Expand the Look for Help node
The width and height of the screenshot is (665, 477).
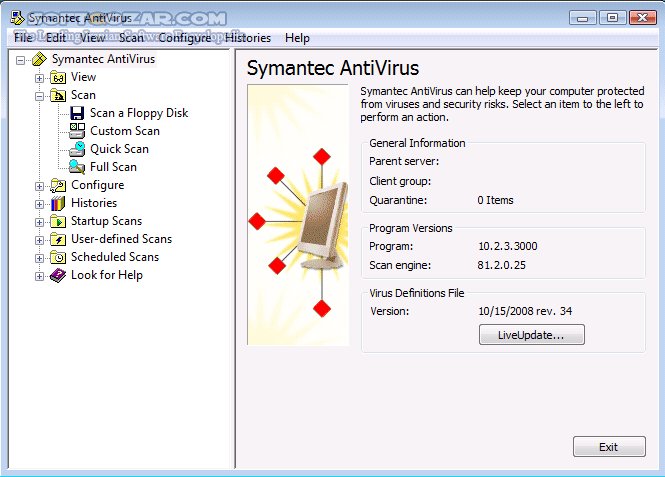39,276
